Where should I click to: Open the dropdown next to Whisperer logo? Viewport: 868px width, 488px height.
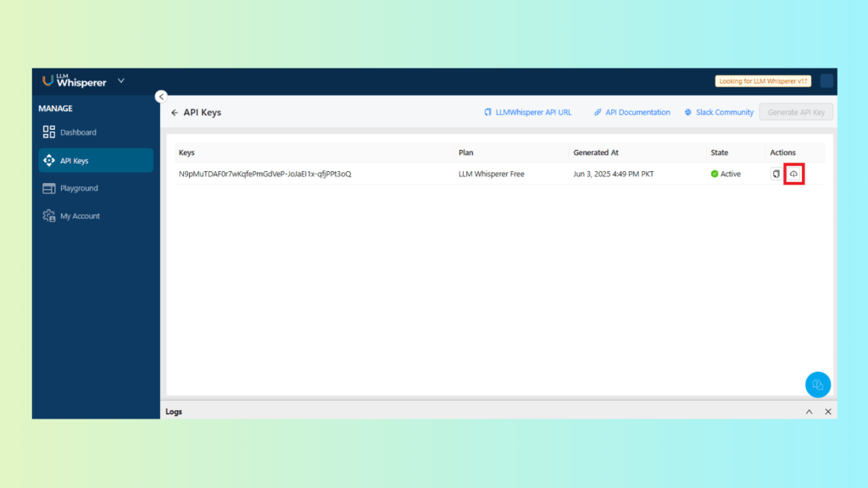[120, 80]
